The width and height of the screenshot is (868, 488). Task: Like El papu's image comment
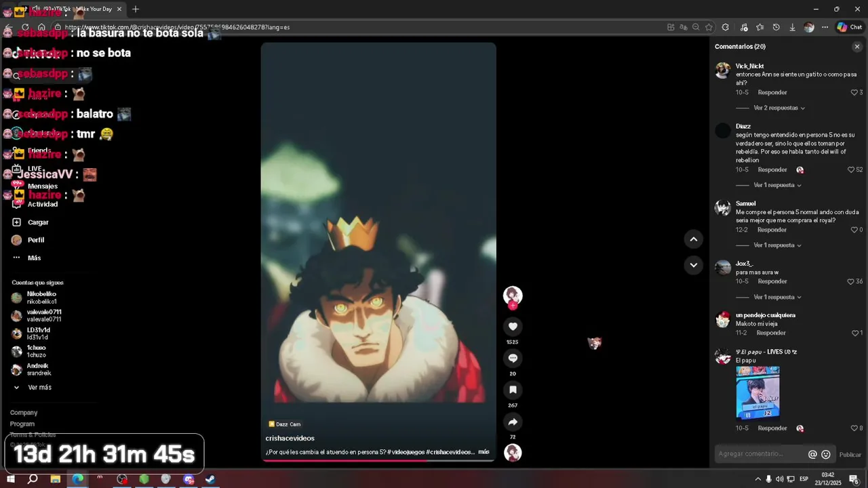[x=854, y=428]
